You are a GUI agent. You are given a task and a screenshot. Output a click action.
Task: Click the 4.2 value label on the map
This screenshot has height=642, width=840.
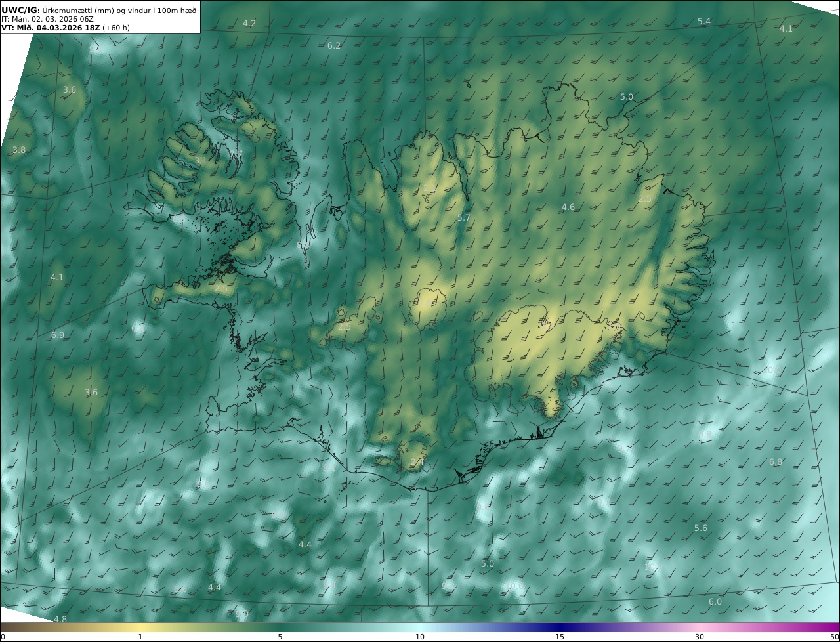[x=249, y=23]
